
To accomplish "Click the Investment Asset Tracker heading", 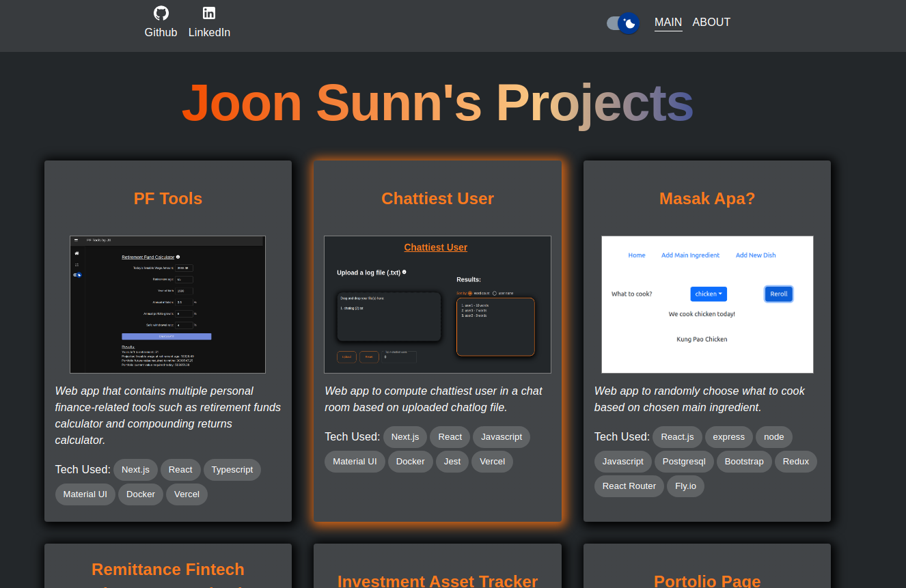I will tap(437, 580).
